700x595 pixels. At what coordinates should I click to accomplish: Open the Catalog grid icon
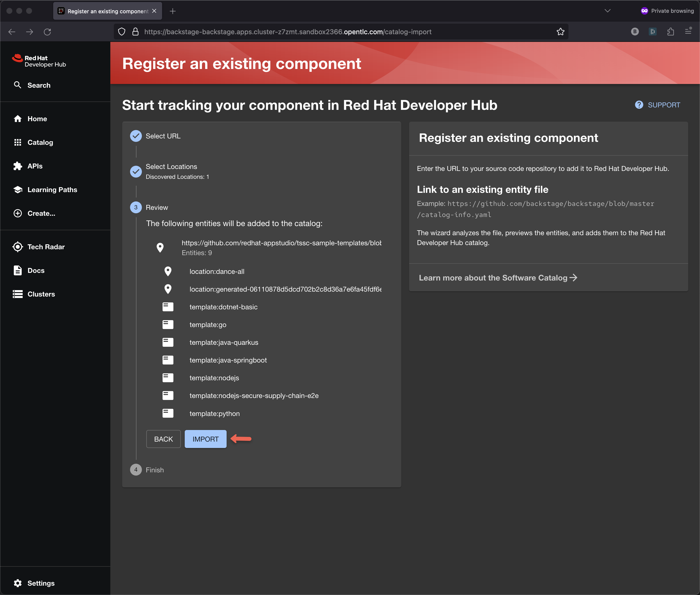(x=17, y=142)
